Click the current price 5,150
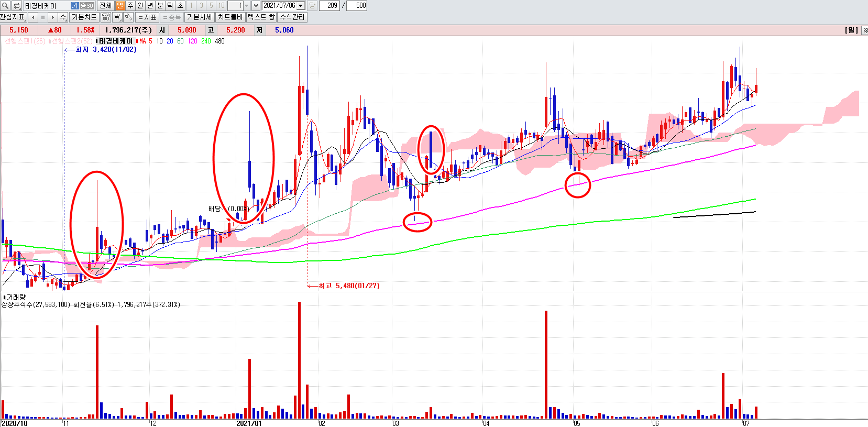Viewport: 868px width, 427px height. [18, 30]
